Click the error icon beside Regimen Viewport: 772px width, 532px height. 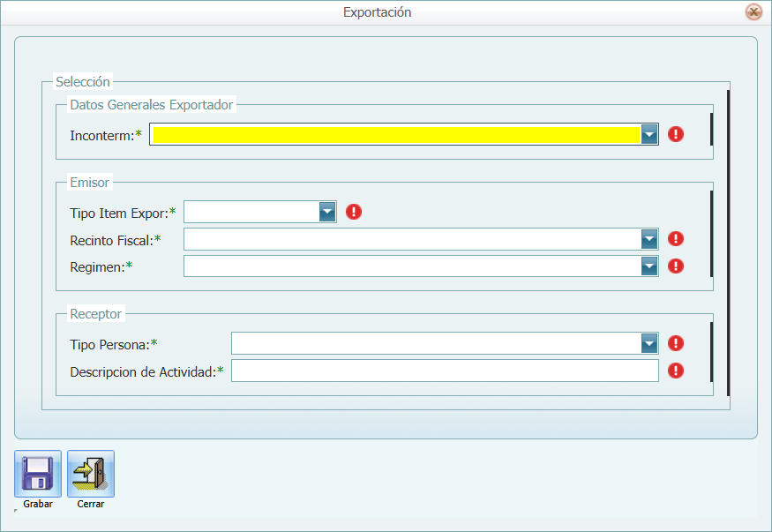click(x=676, y=266)
